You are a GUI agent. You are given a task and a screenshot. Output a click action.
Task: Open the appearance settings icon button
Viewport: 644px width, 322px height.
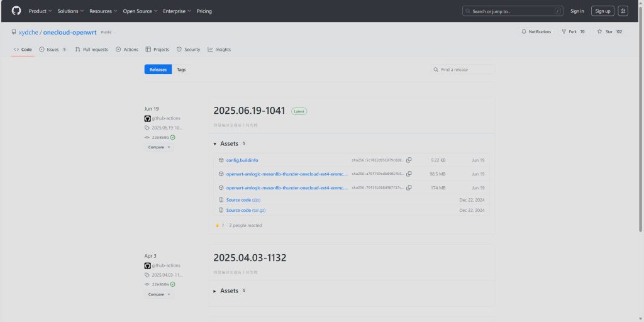click(x=623, y=11)
